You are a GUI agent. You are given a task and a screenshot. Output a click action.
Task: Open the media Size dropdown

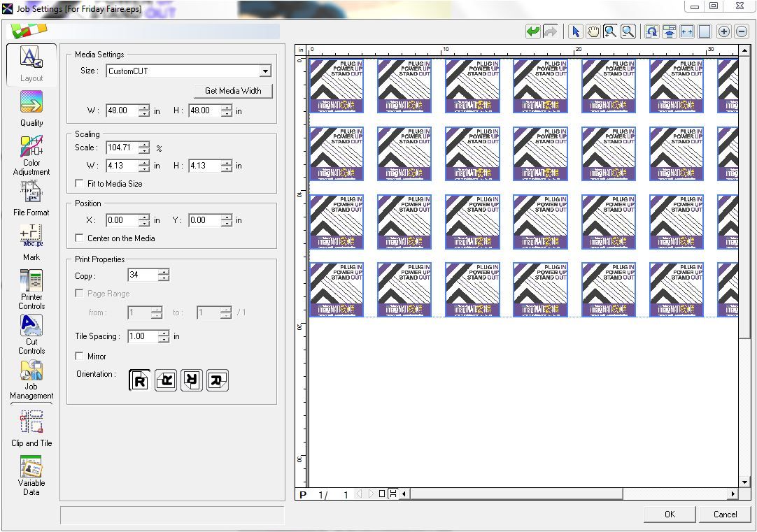(x=265, y=71)
